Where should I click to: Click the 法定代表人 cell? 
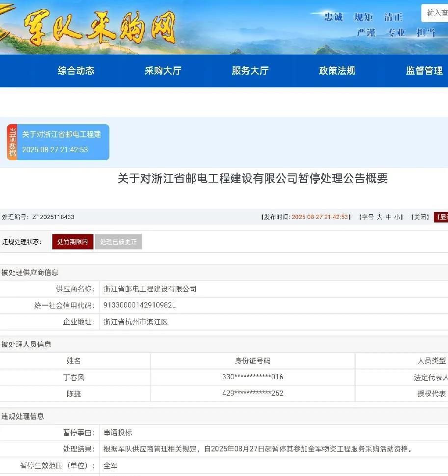(x=431, y=377)
